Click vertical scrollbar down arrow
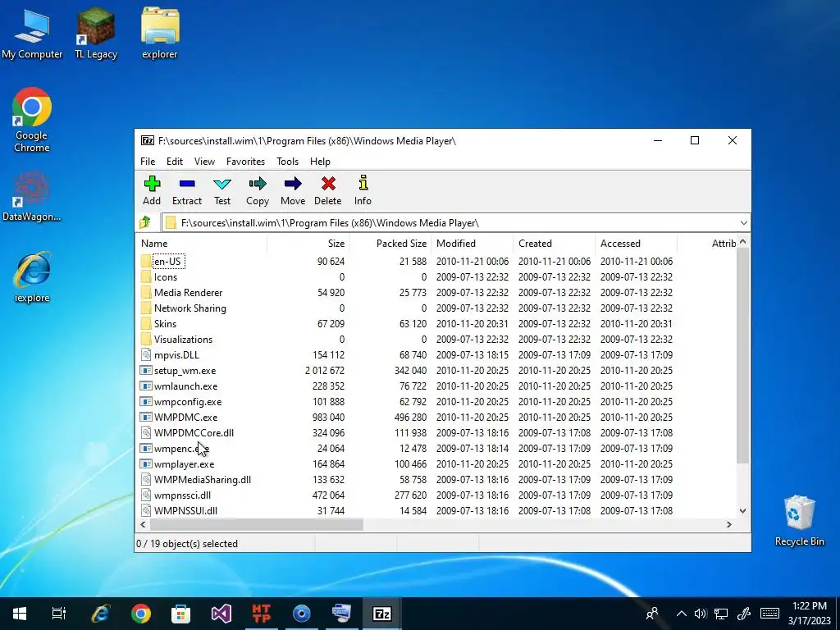The image size is (840, 630). coord(742,510)
